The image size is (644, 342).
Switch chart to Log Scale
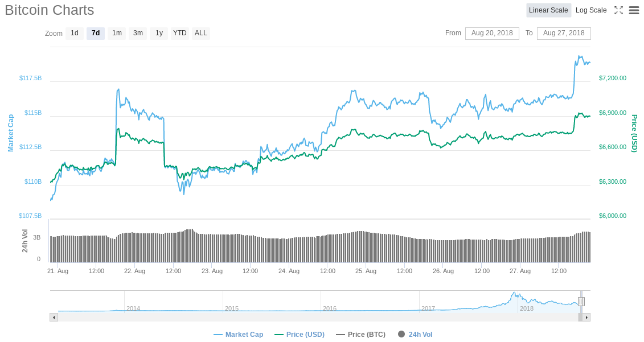point(591,10)
